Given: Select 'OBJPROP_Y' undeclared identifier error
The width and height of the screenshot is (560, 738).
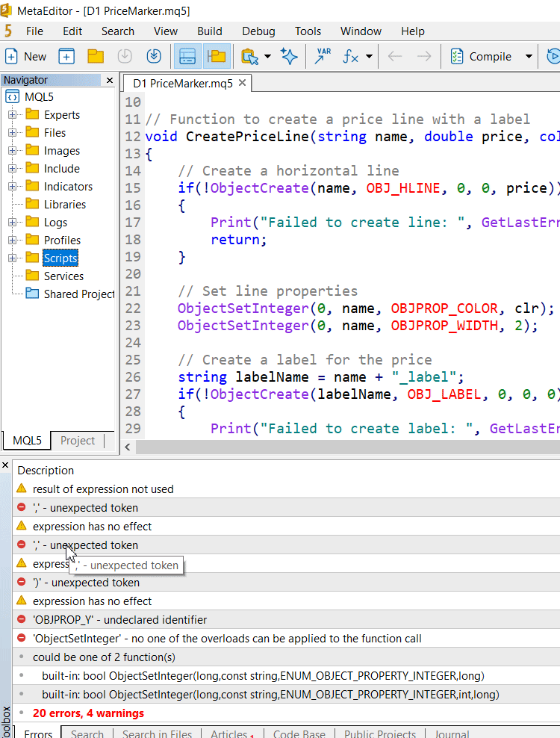Looking at the screenshot, I should click(286, 619).
